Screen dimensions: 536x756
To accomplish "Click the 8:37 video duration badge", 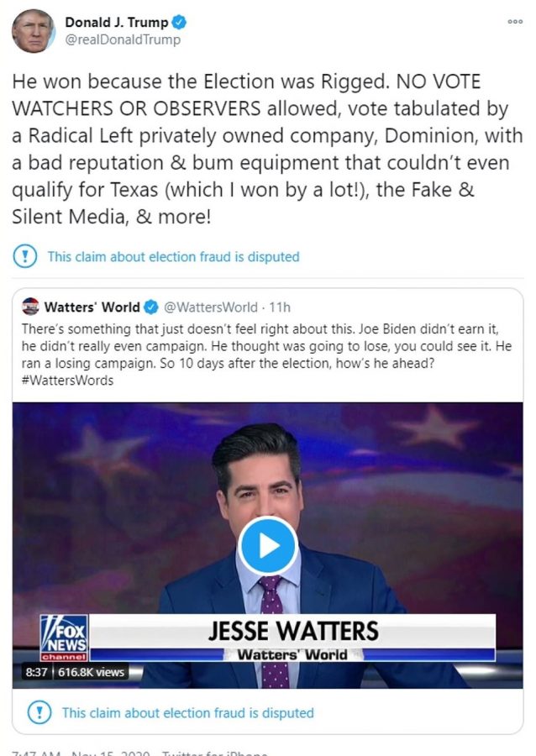I will click(x=36, y=672).
